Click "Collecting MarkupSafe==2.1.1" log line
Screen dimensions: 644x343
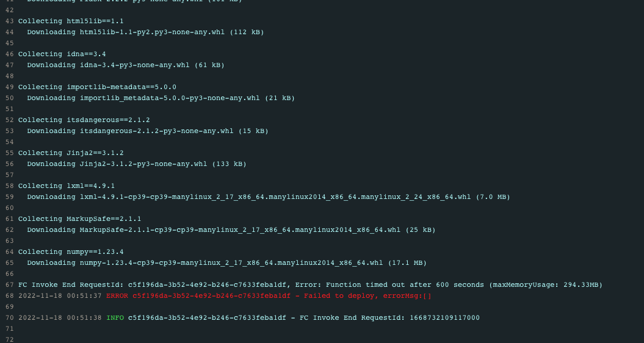point(80,218)
